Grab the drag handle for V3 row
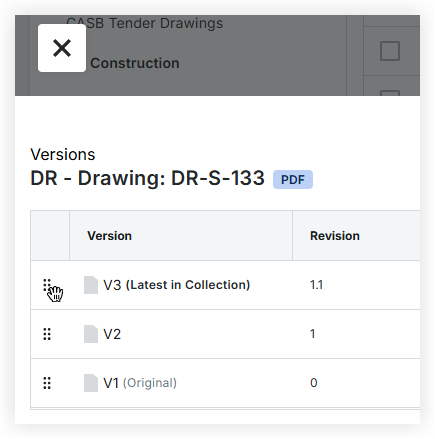 [47, 285]
